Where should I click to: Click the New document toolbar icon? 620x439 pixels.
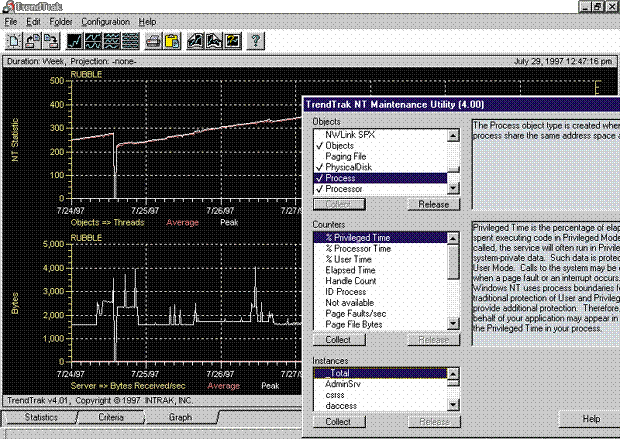(15, 41)
